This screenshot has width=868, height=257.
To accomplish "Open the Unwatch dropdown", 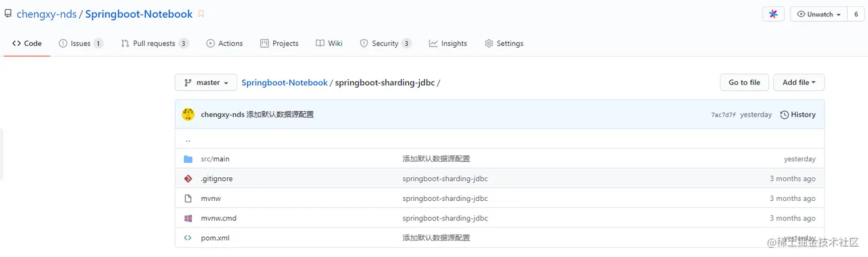I will 819,14.
